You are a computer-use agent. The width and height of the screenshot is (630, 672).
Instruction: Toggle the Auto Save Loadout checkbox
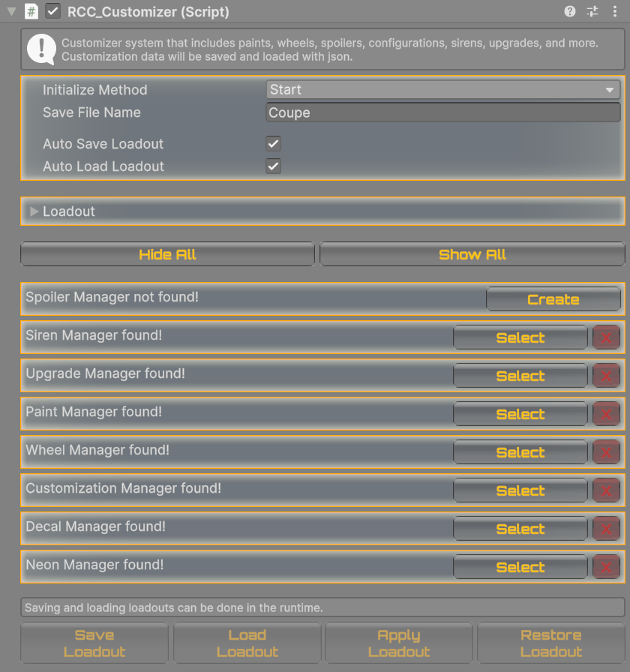coord(274,143)
